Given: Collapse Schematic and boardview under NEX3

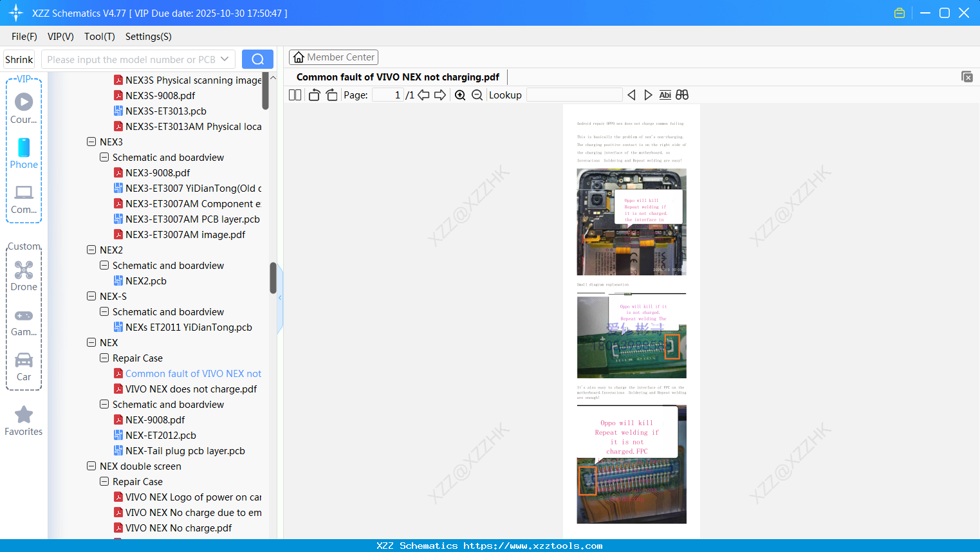Looking at the screenshot, I should [x=104, y=157].
